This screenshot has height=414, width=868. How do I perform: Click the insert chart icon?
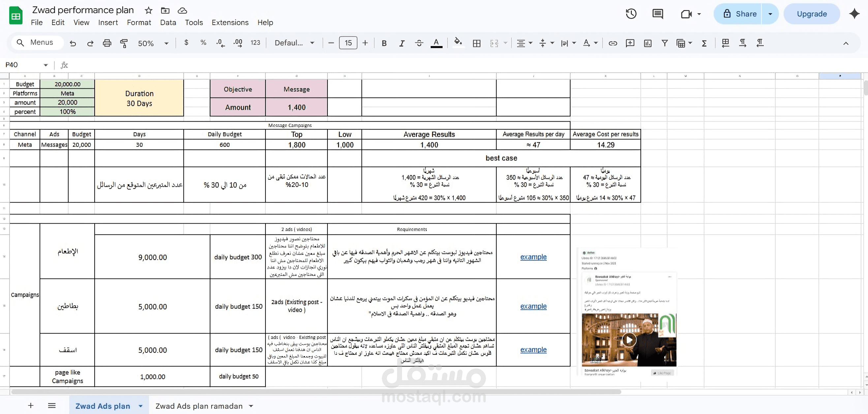(x=647, y=43)
